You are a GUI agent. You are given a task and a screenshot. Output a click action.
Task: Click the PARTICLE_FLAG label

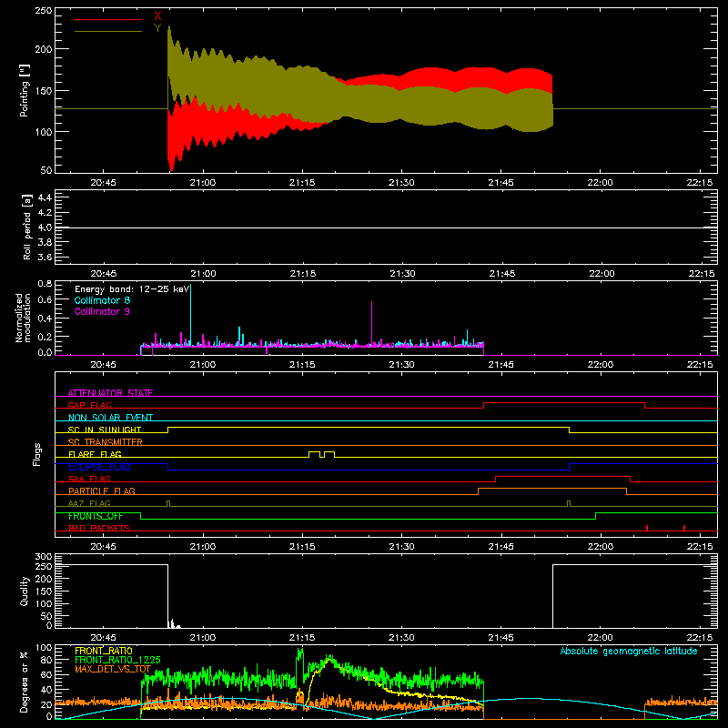[102, 490]
